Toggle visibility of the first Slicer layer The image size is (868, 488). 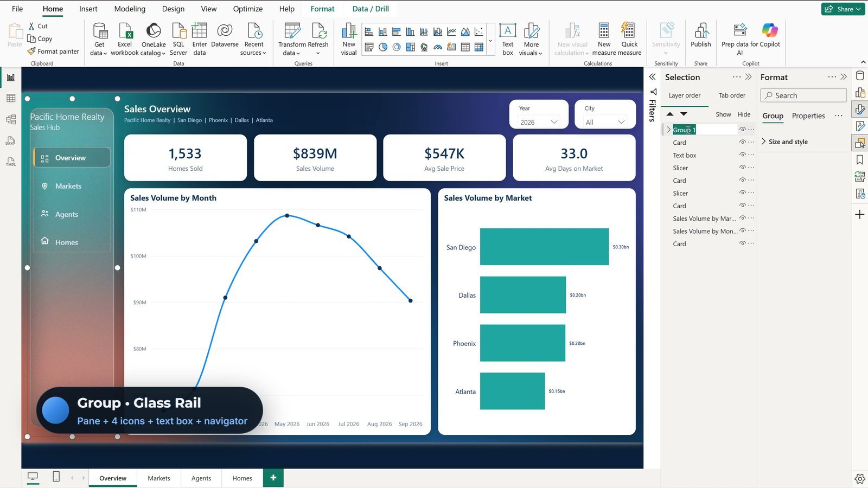pos(742,168)
